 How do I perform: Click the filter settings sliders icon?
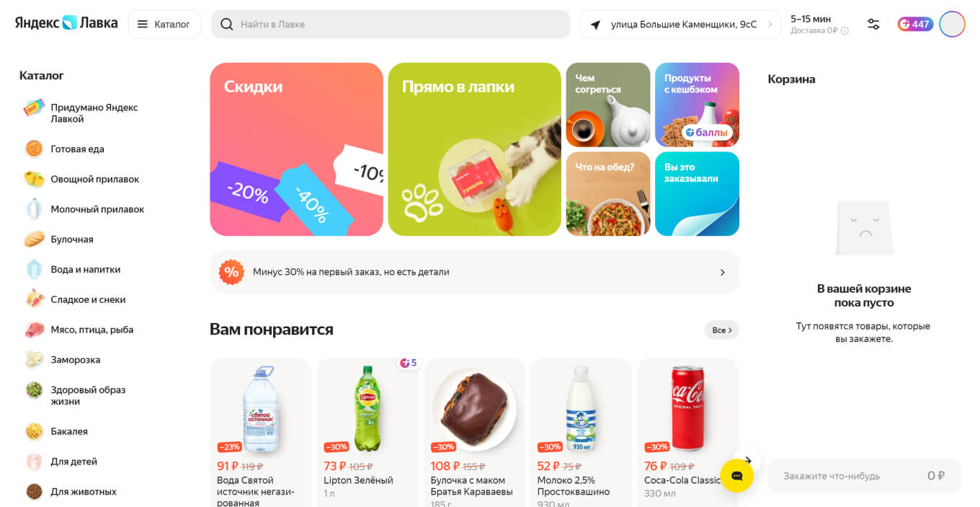[873, 25]
